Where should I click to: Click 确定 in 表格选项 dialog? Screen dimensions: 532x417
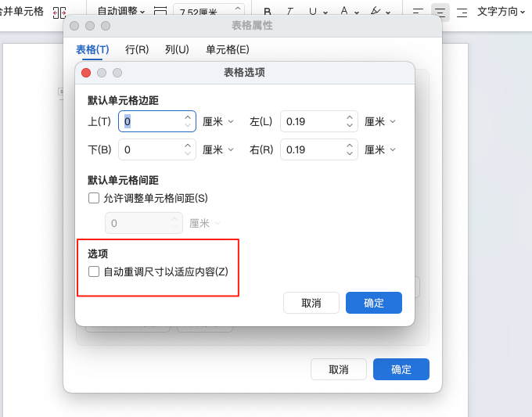[x=374, y=303]
